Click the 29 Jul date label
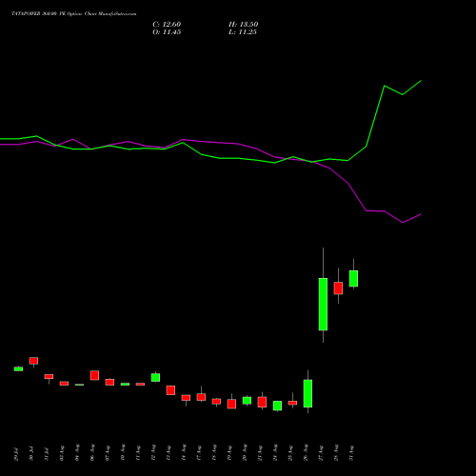Screen dimensions: 476x476 [x=16, y=454]
